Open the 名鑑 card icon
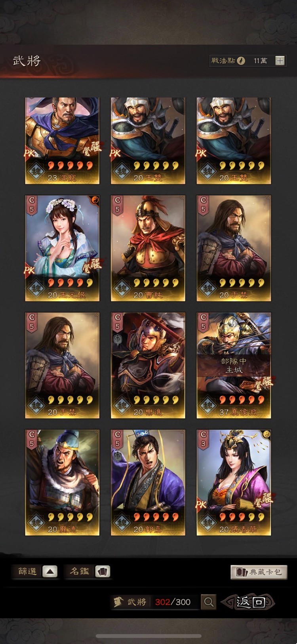The height and width of the screenshot is (644, 297). 103,572
